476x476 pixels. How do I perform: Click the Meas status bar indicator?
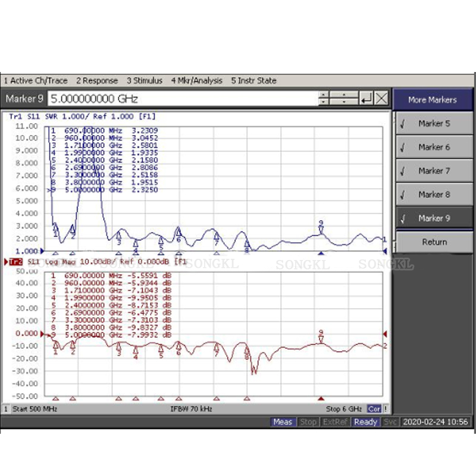click(x=283, y=422)
